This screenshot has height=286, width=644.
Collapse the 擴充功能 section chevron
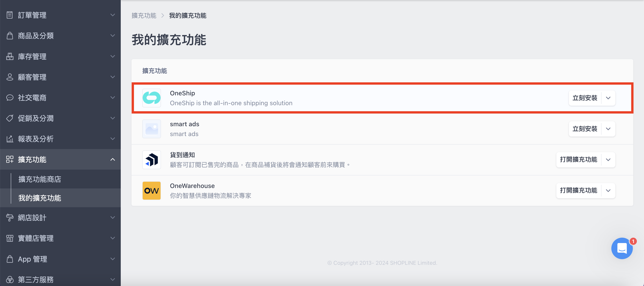113,159
